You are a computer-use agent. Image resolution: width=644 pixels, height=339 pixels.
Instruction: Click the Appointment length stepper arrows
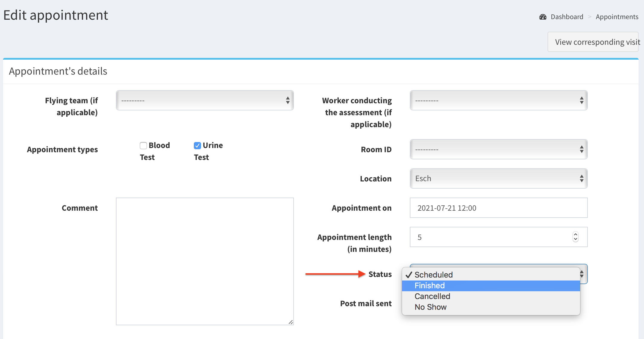575,237
